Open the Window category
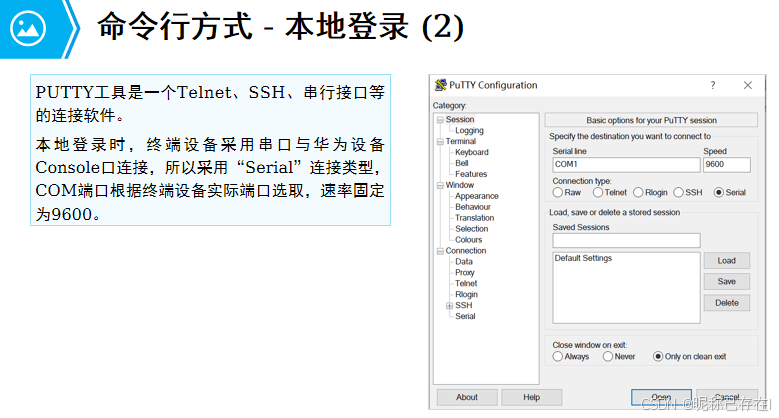Image resolution: width=779 pixels, height=418 pixels. coord(460,185)
